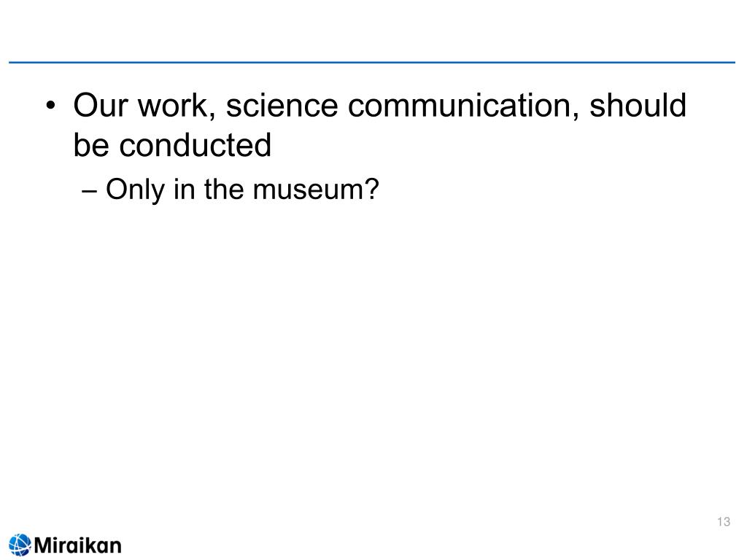Click the word 'be' on second line

click(90, 145)
